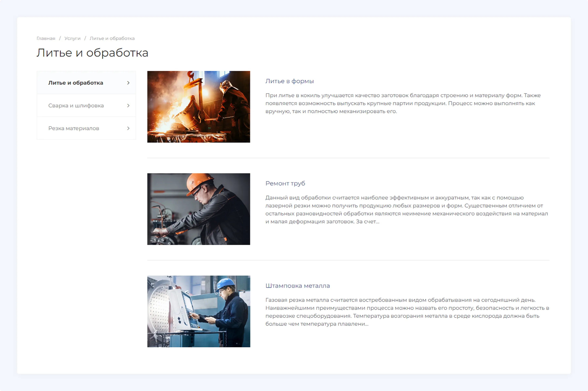Click description text under Штамповка металла
Image resolution: width=588 pixels, height=391 pixels.
(x=407, y=312)
